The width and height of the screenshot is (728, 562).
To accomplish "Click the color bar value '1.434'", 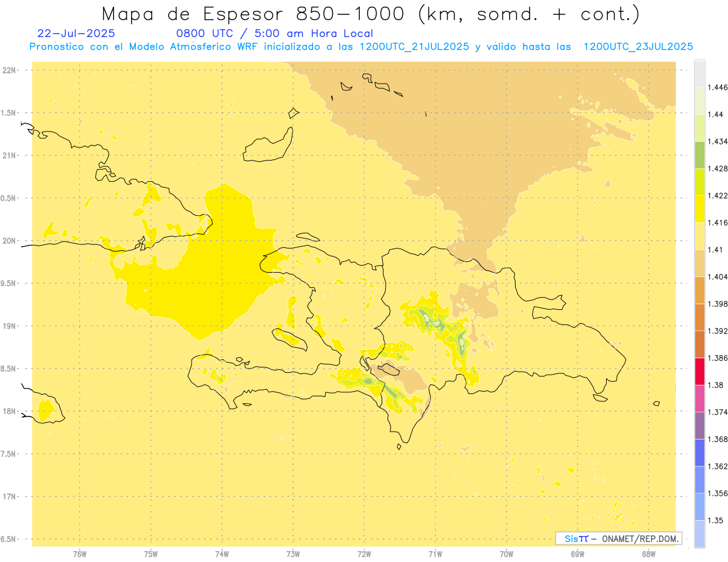I will point(719,141).
